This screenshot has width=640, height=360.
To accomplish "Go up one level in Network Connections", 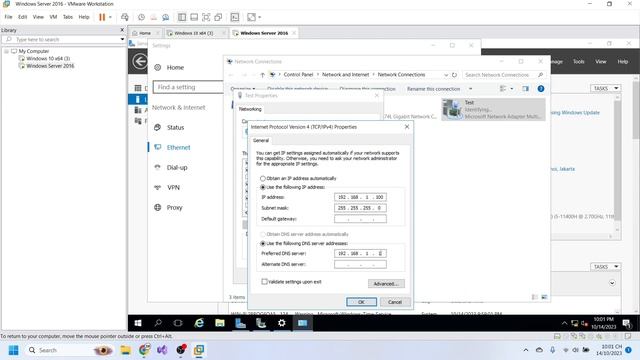I will click(262, 75).
